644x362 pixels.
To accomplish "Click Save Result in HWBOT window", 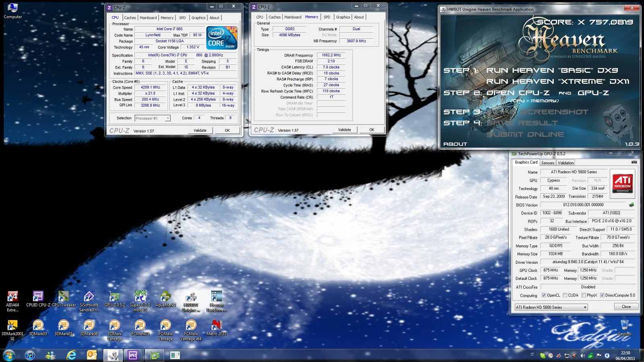I will pos(522,123).
